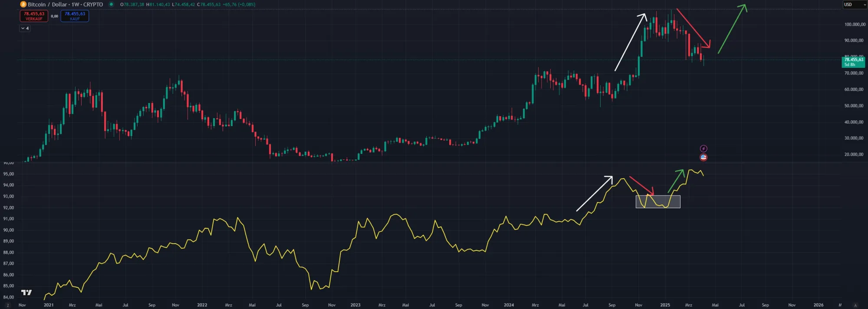
Task: Open the US flag economic event marker
Action: [704, 157]
